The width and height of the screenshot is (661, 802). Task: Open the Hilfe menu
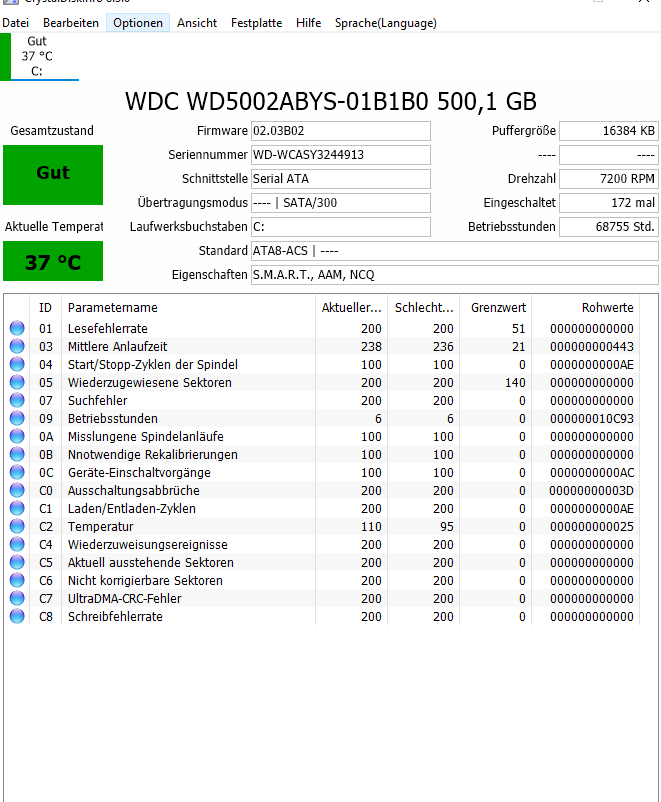[309, 23]
